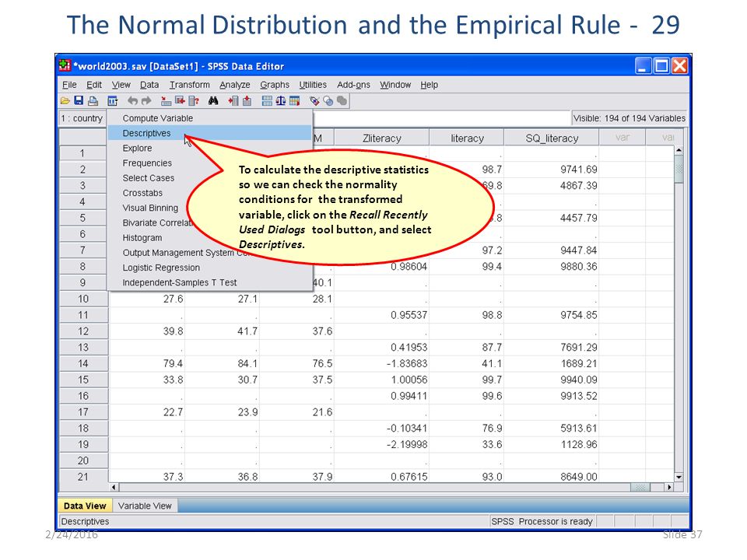Select row header 21

point(83,477)
